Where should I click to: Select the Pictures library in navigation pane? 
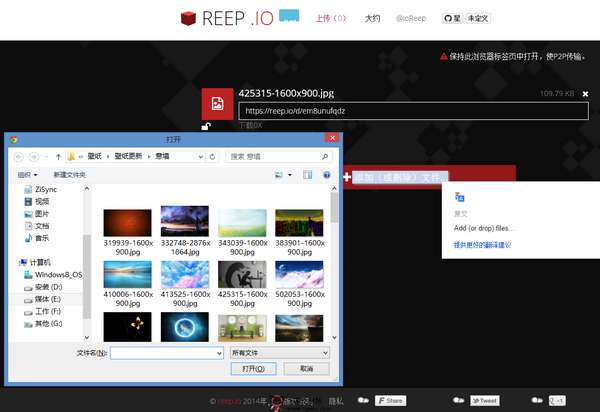pos(37,213)
